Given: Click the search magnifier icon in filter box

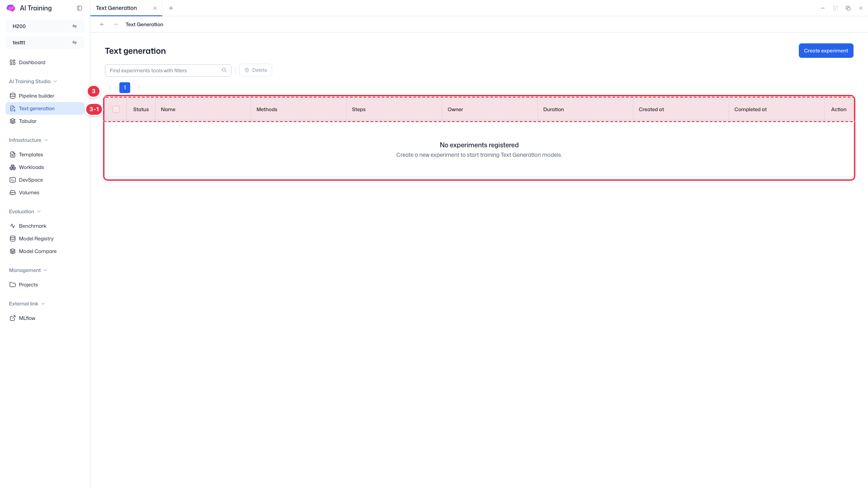Looking at the screenshot, I should pyautogui.click(x=224, y=70).
